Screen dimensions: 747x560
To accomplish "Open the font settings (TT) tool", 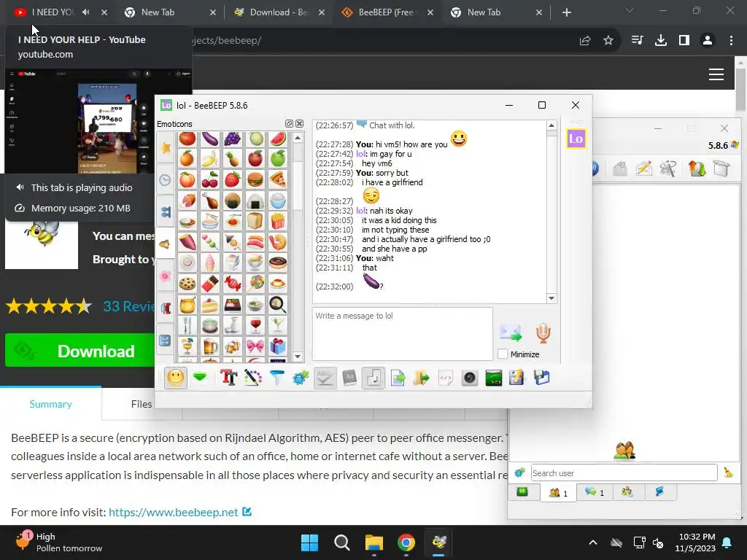I will pyautogui.click(x=228, y=378).
